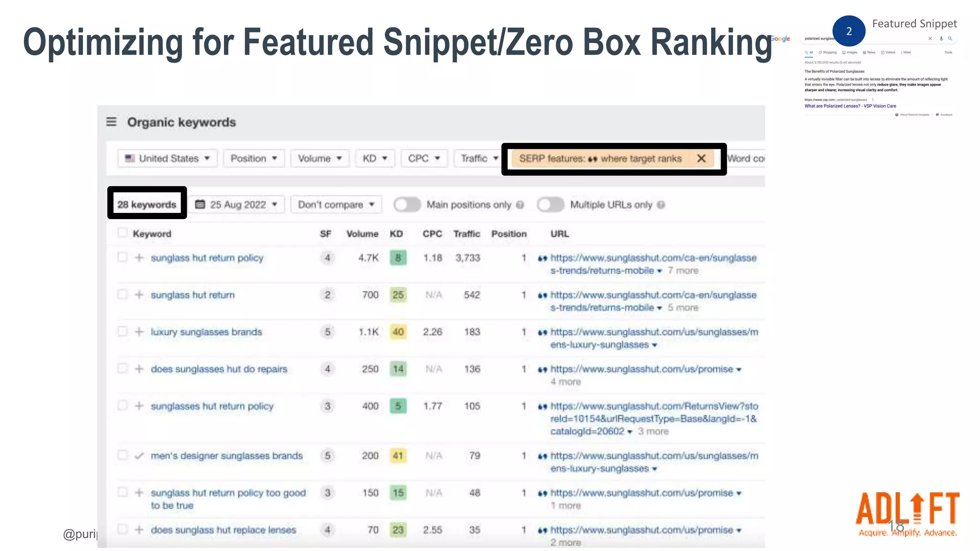The height and width of the screenshot is (551, 980).
Task: Open the Don't compare dropdown
Action: (x=336, y=205)
